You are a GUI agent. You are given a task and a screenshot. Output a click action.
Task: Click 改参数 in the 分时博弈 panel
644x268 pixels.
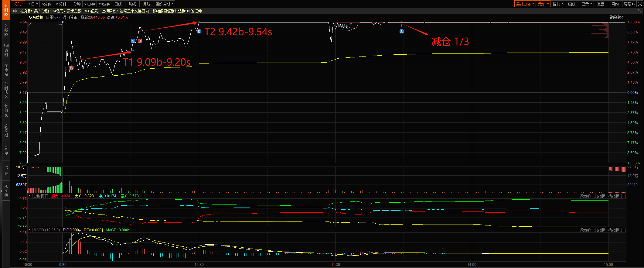586,196
